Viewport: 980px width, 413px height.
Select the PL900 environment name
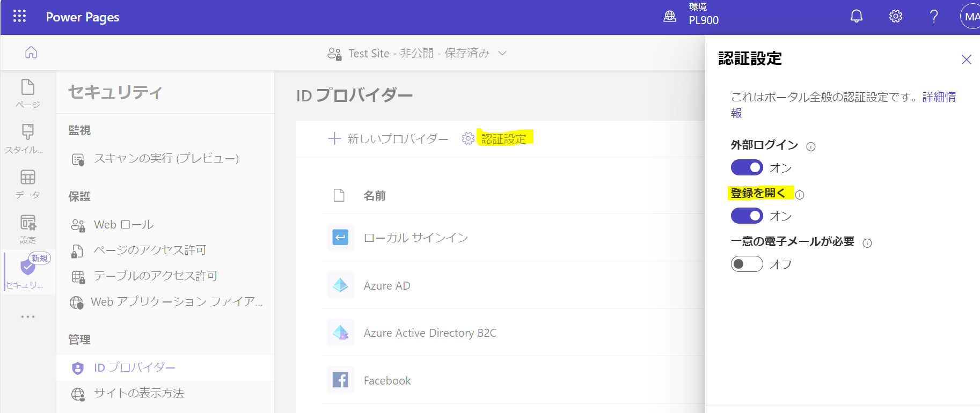click(x=704, y=20)
